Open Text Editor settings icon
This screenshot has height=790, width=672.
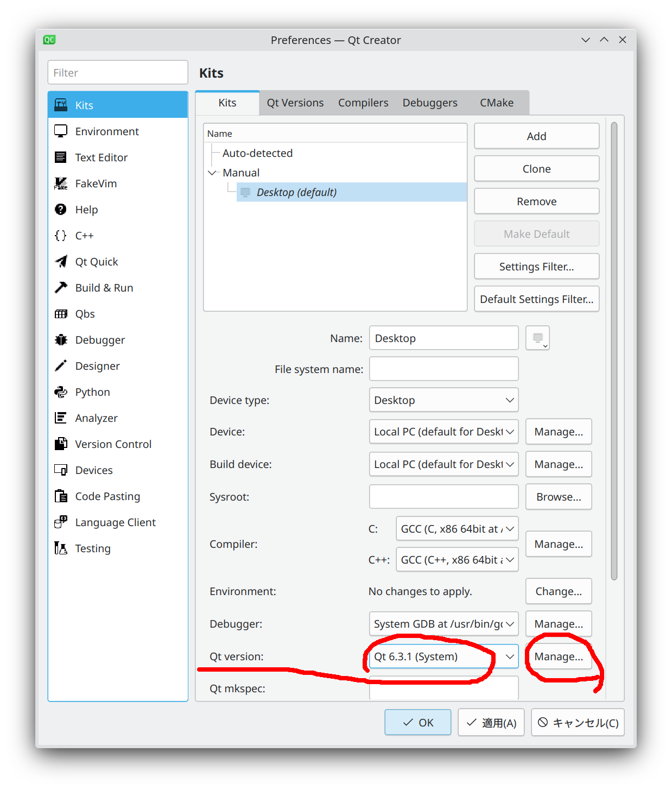pyautogui.click(x=61, y=157)
